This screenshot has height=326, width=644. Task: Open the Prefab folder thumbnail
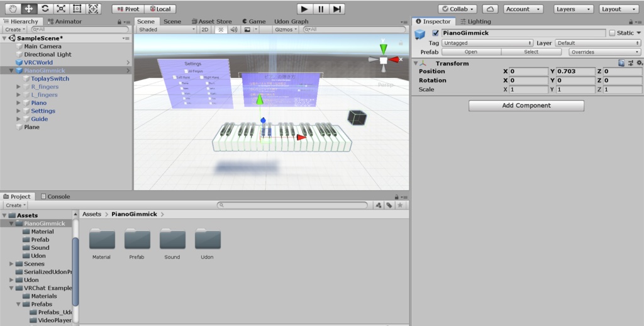click(137, 239)
